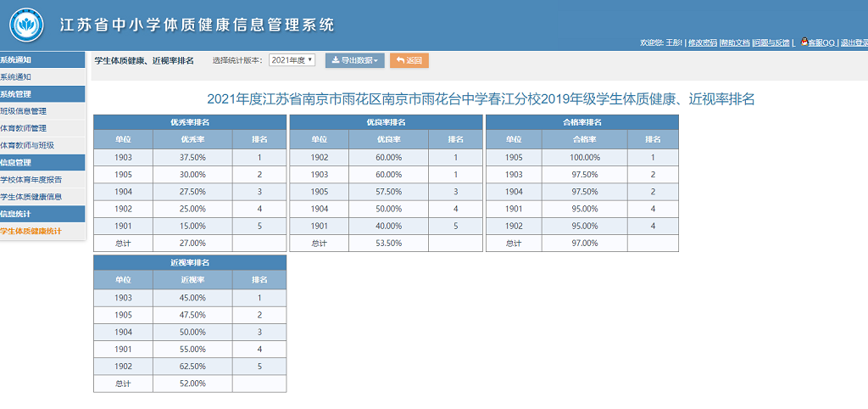Click the 优秀率排名 table title

click(x=190, y=122)
